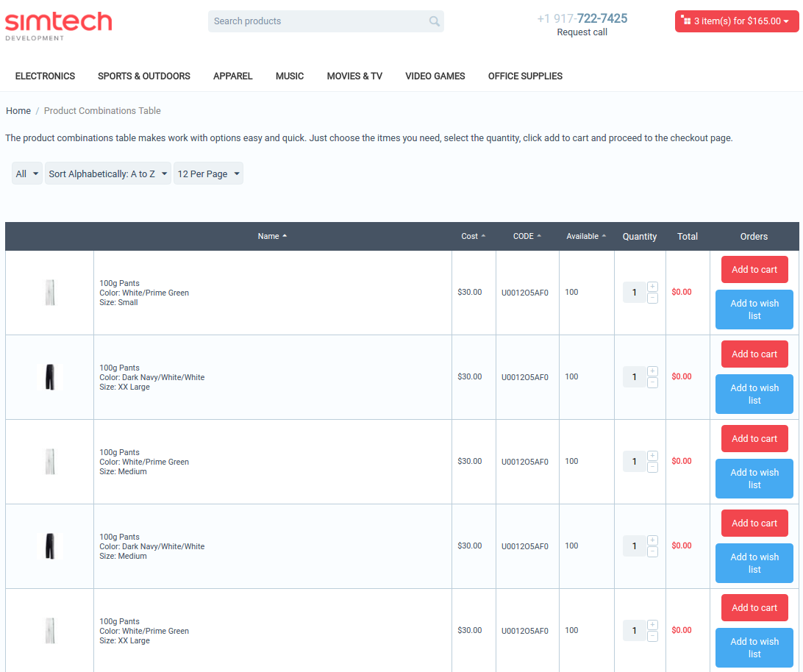Add White/Prime Green XX Large pants to wish list
The height and width of the screenshot is (672, 803).
pos(754,648)
